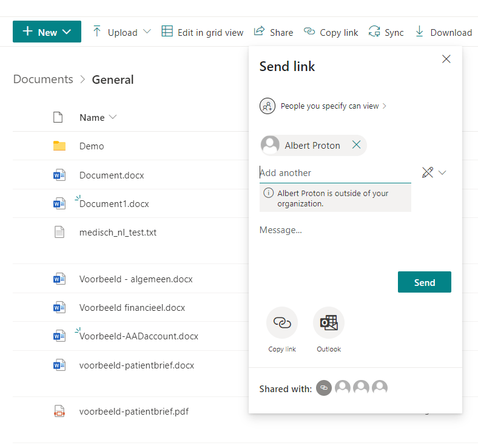Screen dimensions: 478x448
Task: Click Edit in grid view toolbar command
Action: [x=203, y=32]
